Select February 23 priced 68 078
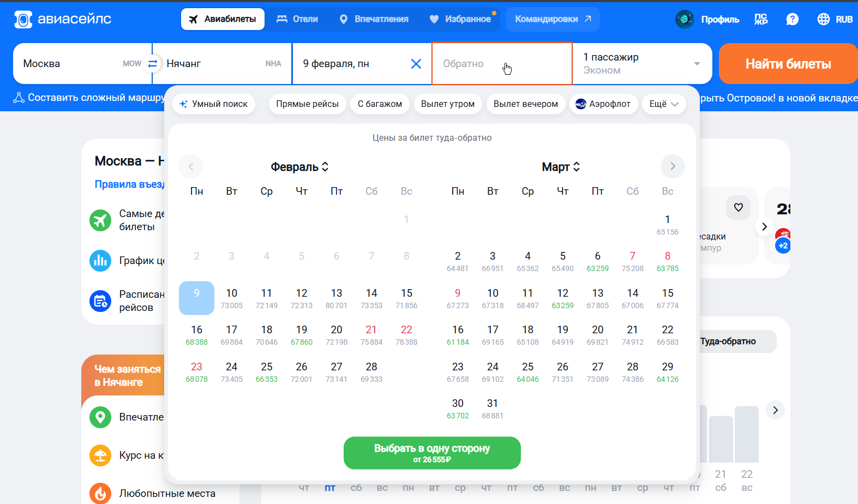 click(197, 372)
